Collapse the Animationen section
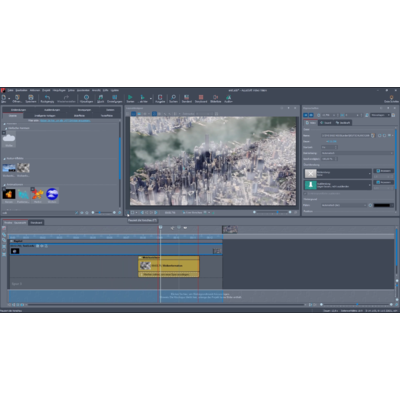This screenshot has width=400, height=400. click(5, 184)
